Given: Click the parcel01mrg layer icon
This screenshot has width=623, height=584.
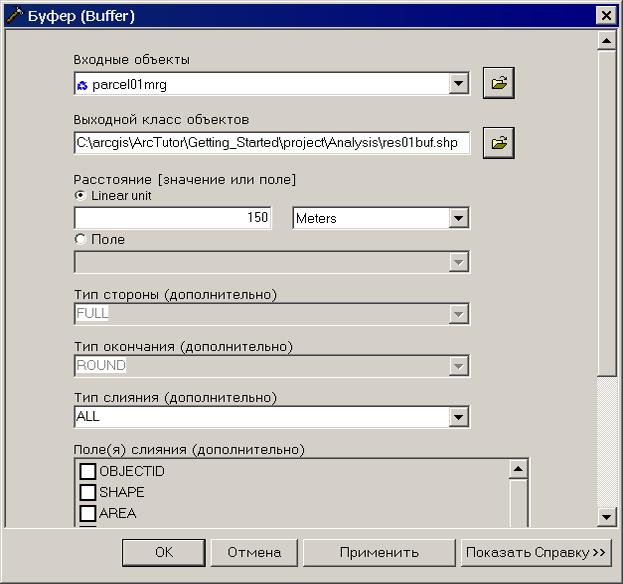Looking at the screenshot, I should point(82,85).
